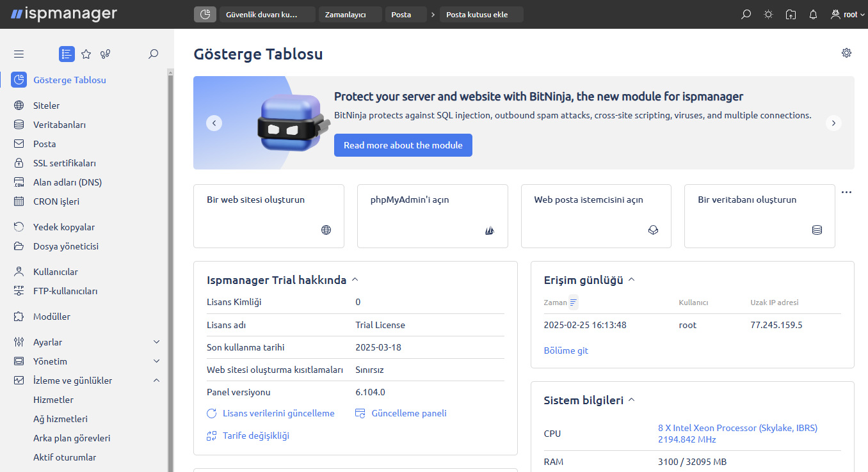
Task: Open the notifications bell icon
Action: point(813,14)
